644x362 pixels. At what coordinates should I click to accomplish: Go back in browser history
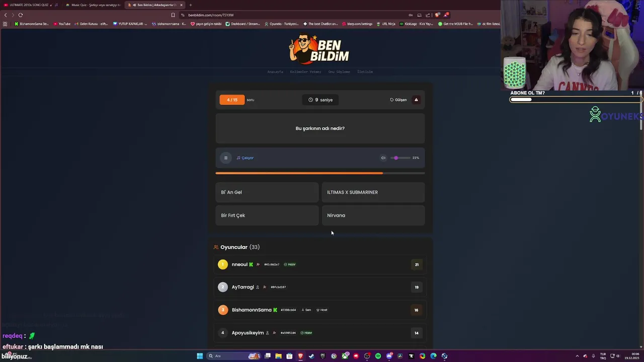coord(6,15)
